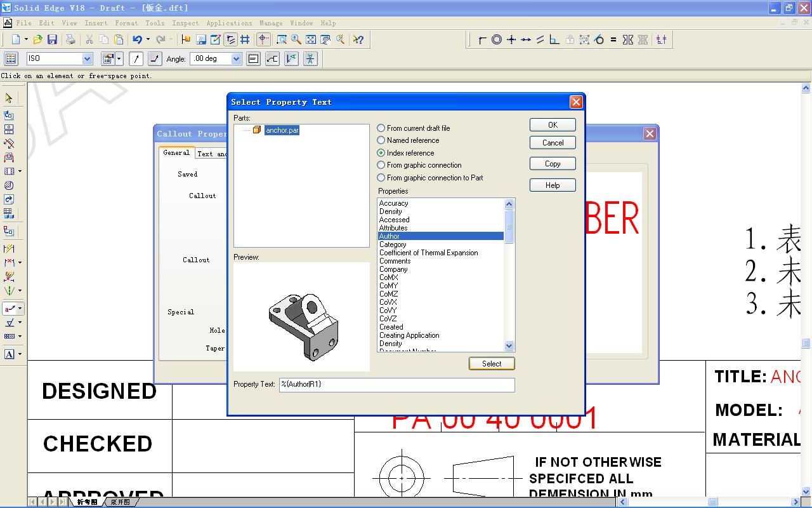Viewport: 812px width, 508px height.
Task: Click the Symmetric relationship icon
Action: [x=628, y=39]
